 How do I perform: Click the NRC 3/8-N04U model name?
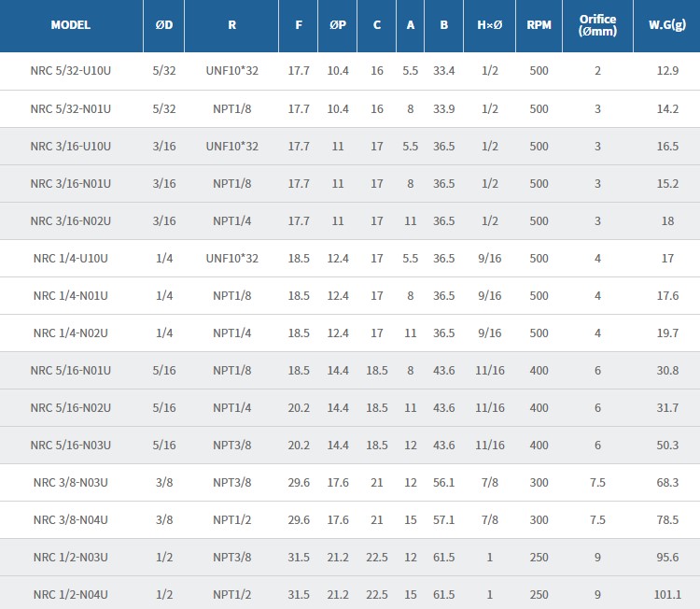click(x=71, y=519)
